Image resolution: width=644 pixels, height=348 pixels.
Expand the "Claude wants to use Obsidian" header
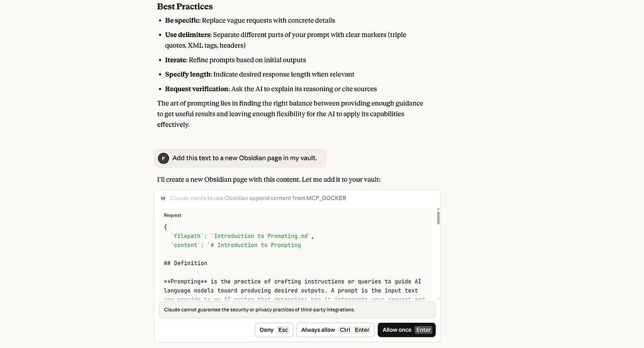pyautogui.click(x=258, y=198)
